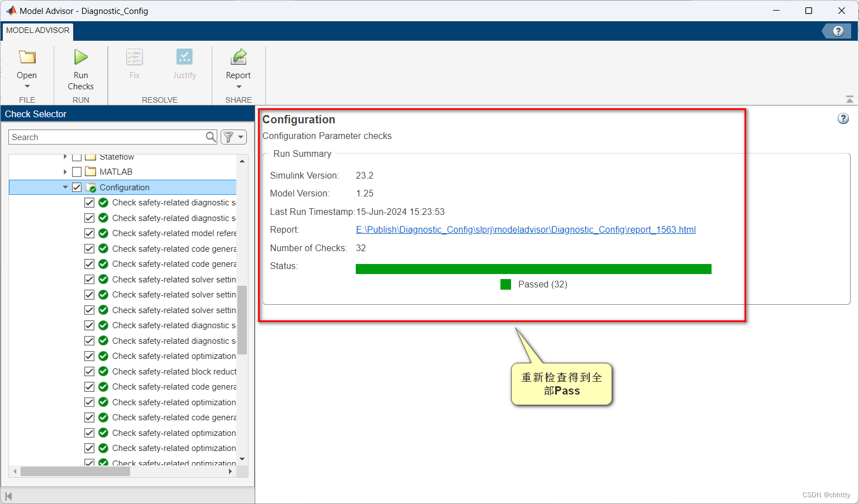Image resolution: width=859 pixels, height=504 pixels.
Task: Click the Model Version value '1.25'
Action: click(x=365, y=194)
